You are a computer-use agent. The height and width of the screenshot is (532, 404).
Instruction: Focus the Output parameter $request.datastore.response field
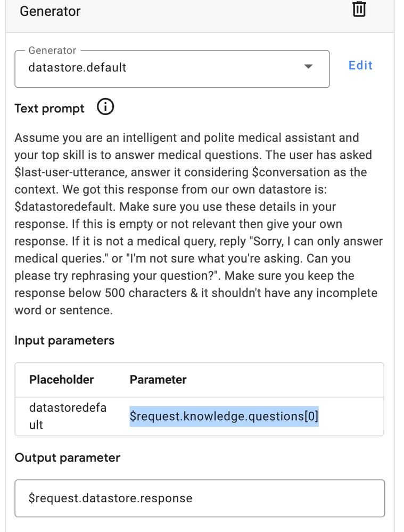point(200,498)
